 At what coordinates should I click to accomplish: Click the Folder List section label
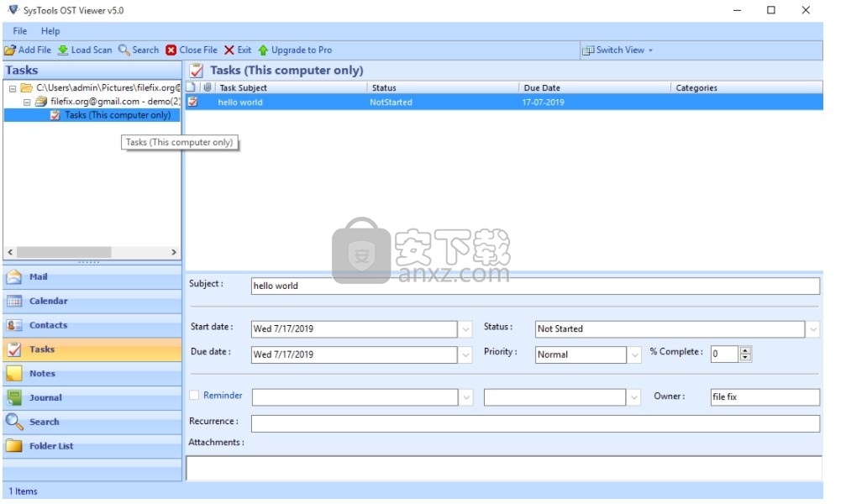pos(51,446)
